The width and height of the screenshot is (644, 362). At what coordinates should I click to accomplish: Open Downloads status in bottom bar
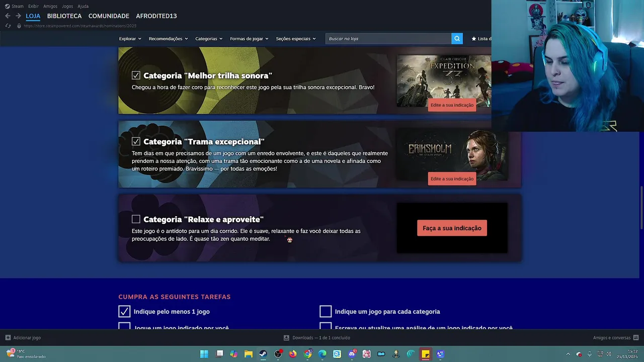click(x=321, y=338)
